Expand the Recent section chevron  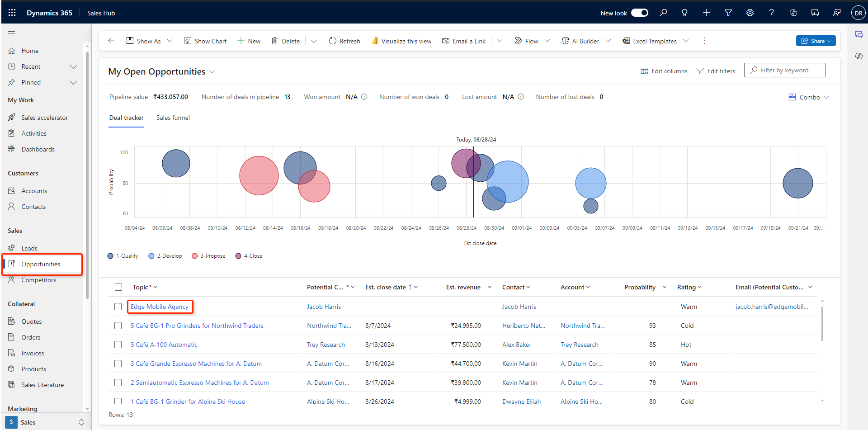coord(73,66)
